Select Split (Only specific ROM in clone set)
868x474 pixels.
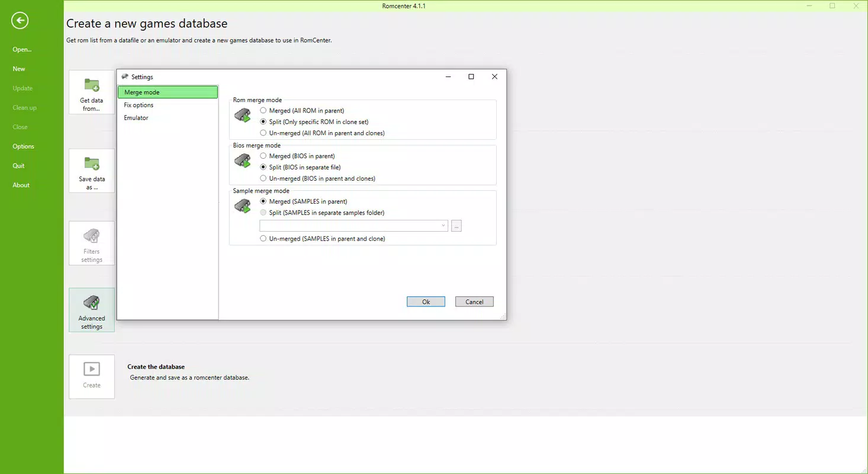(314, 122)
